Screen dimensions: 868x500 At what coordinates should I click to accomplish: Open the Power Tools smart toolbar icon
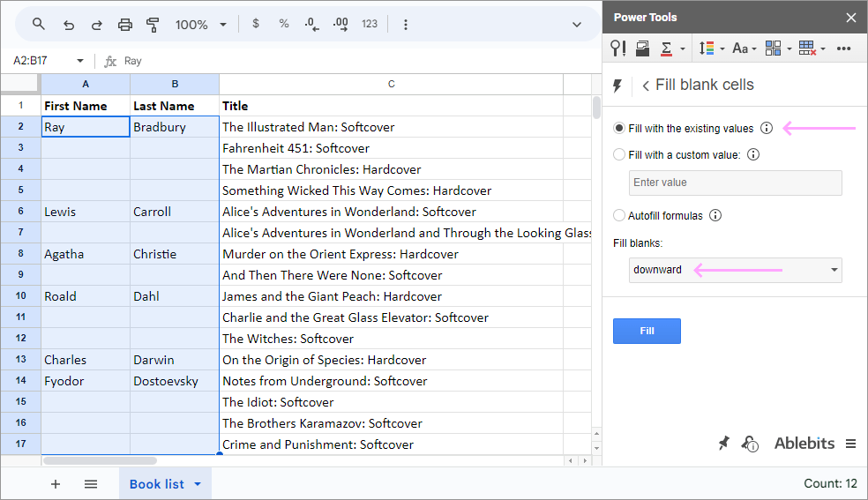(x=617, y=49)
